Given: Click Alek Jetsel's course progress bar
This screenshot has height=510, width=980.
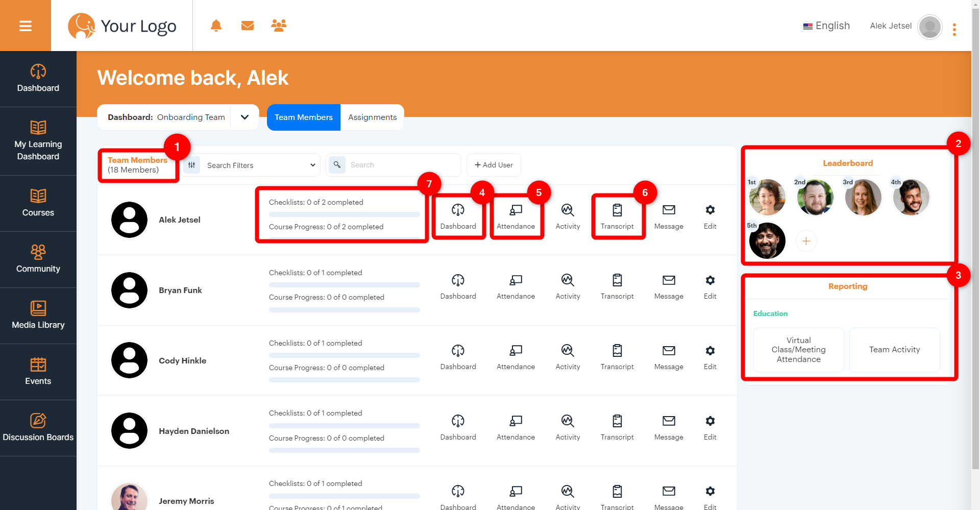Looking at the screenshot, I should click(x=344, y=239).
